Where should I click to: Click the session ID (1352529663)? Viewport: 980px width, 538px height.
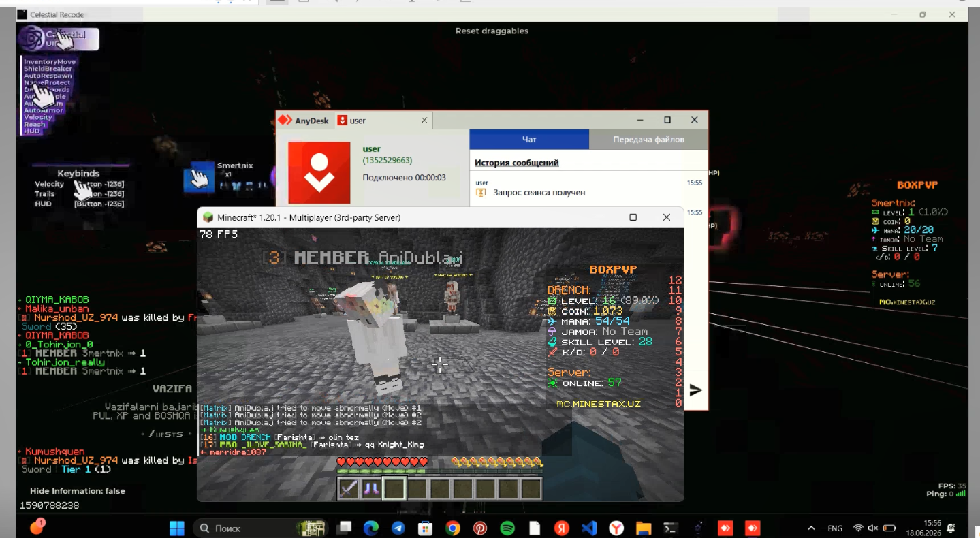(387, 160)
